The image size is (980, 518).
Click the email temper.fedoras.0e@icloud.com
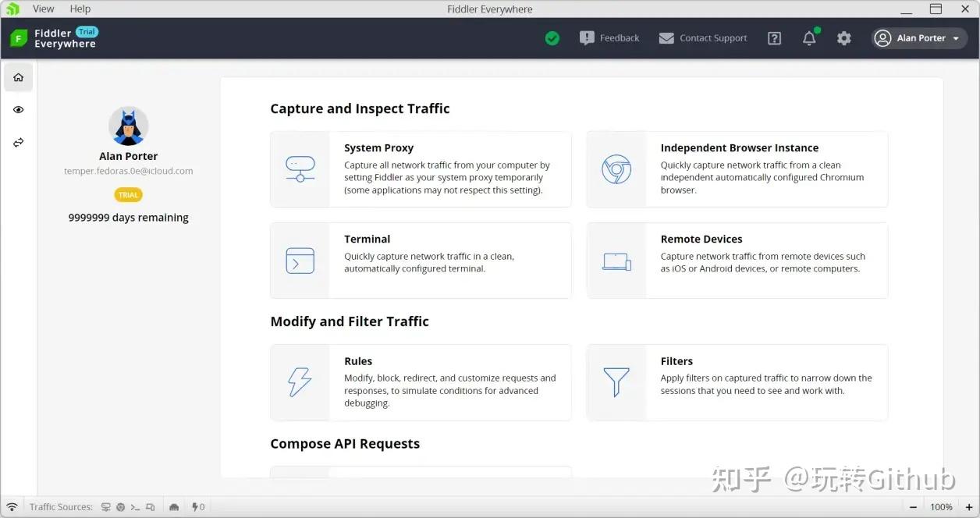129,171
